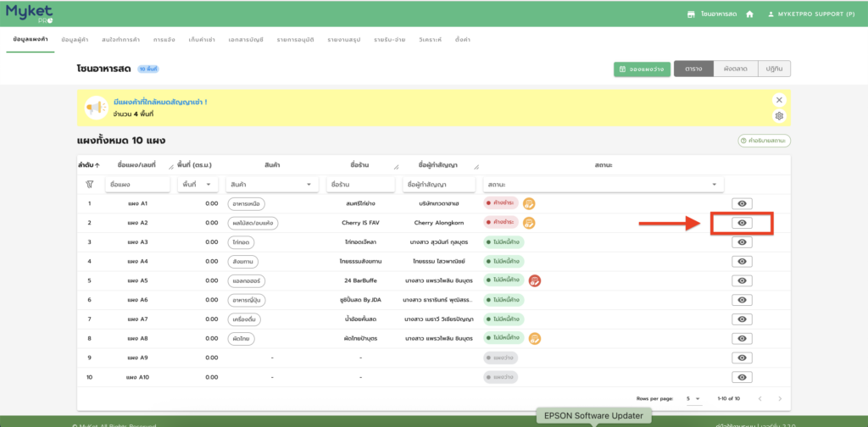
Task: Open the Rows per page dropdown
Action: click(x=693, y=398)
